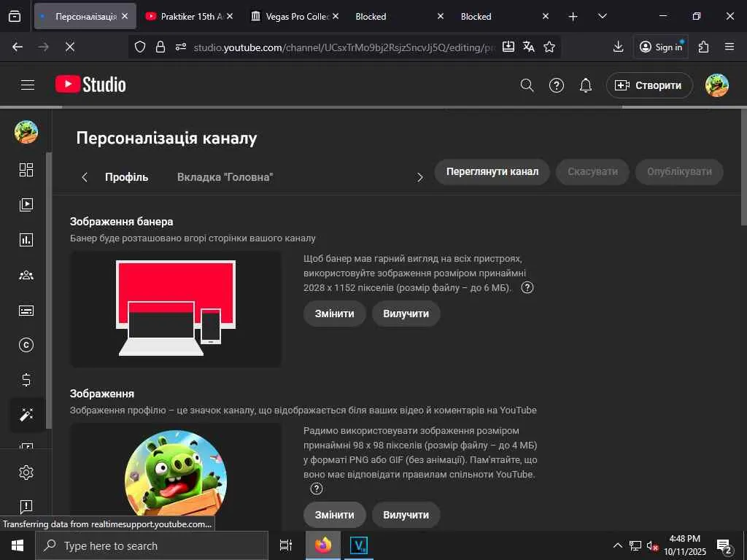Close the Vegas Pro Collection tab
The image size is (747, 560).
[336, 16]
